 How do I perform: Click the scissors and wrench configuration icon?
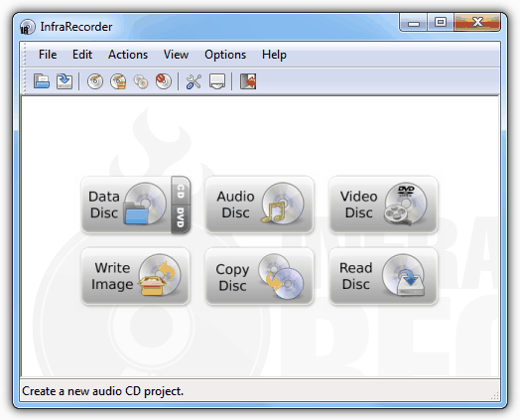pyautogui.click(x=194, y=81)
